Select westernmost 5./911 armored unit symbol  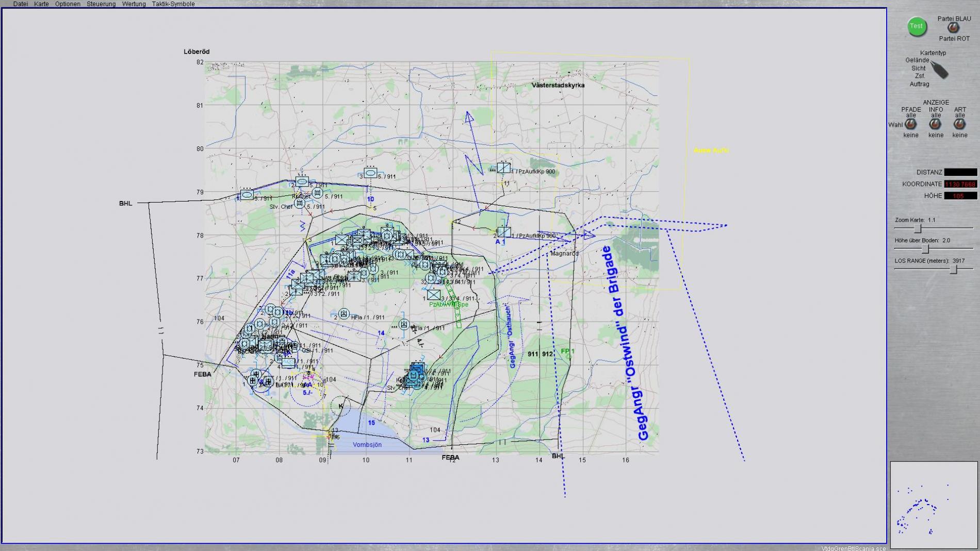[247, 195]
